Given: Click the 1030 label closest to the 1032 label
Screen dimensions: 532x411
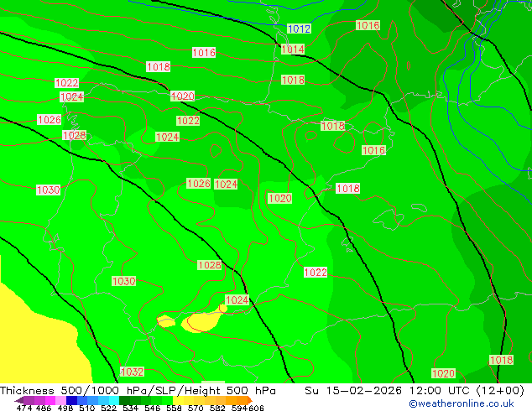Looking at the screenshot, I should (124, 281).
